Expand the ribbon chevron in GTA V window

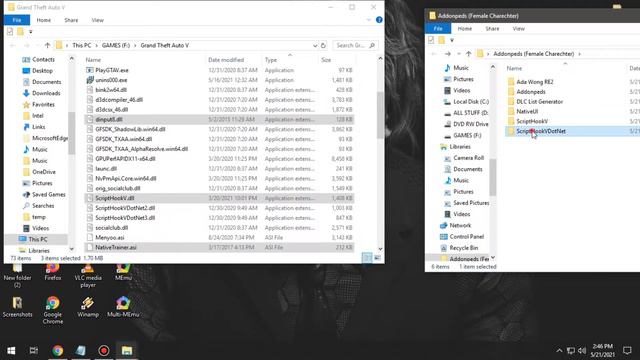(369, 20)
